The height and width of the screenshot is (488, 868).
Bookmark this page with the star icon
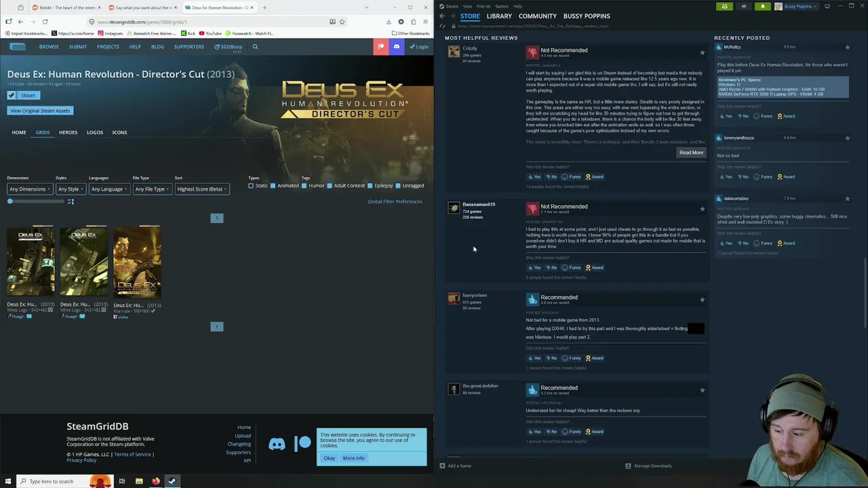click(342, 22)
